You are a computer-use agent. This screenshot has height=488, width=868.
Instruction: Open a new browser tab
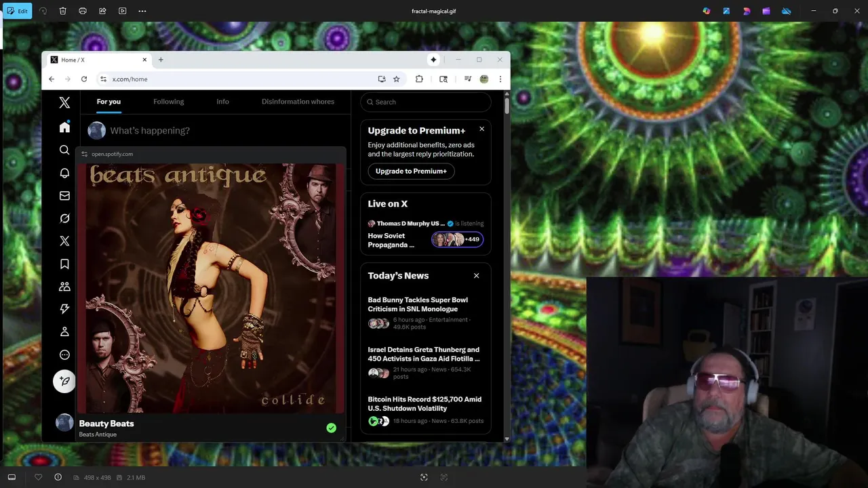tap(161, 60)
